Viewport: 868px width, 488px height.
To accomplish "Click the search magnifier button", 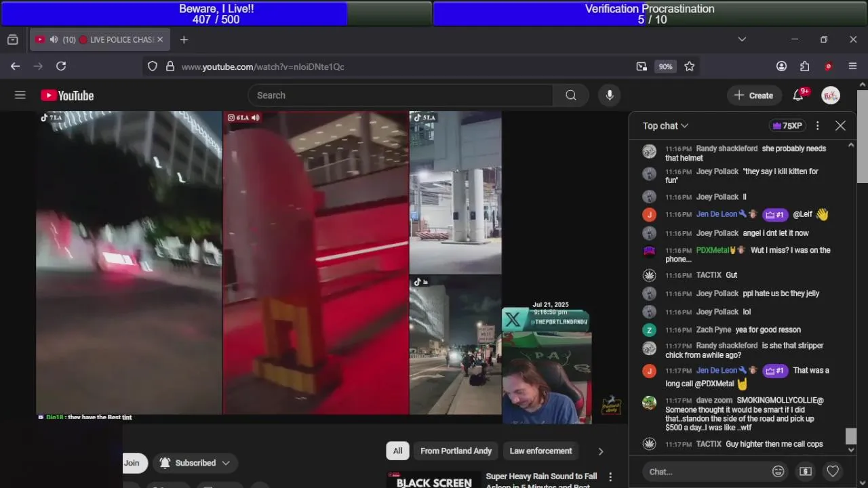I will 571,96.
